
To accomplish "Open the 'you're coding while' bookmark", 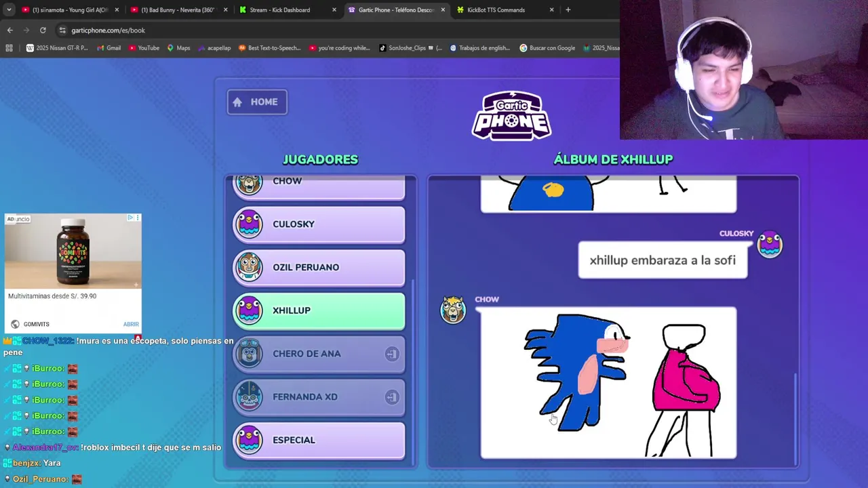I will [x=339, y=48].
